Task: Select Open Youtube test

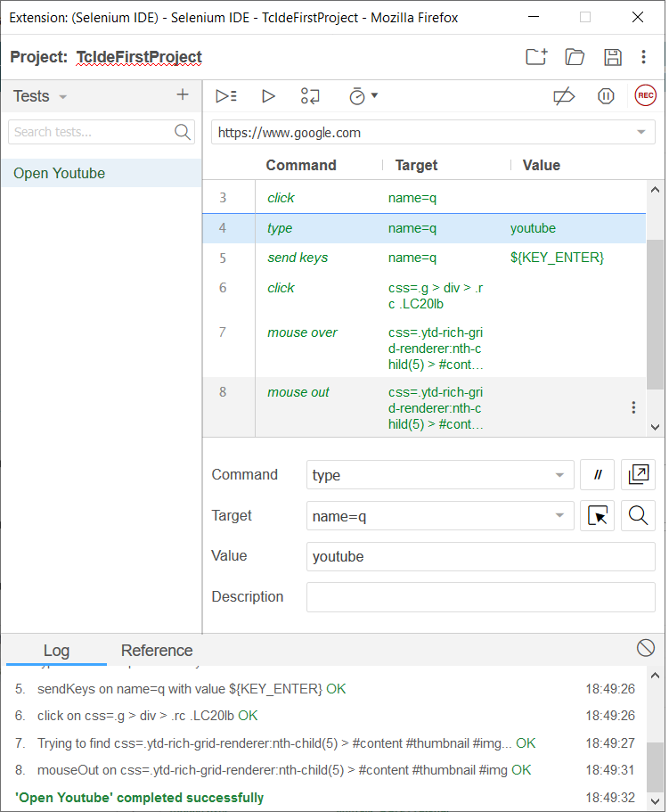Action: [102, 173]
